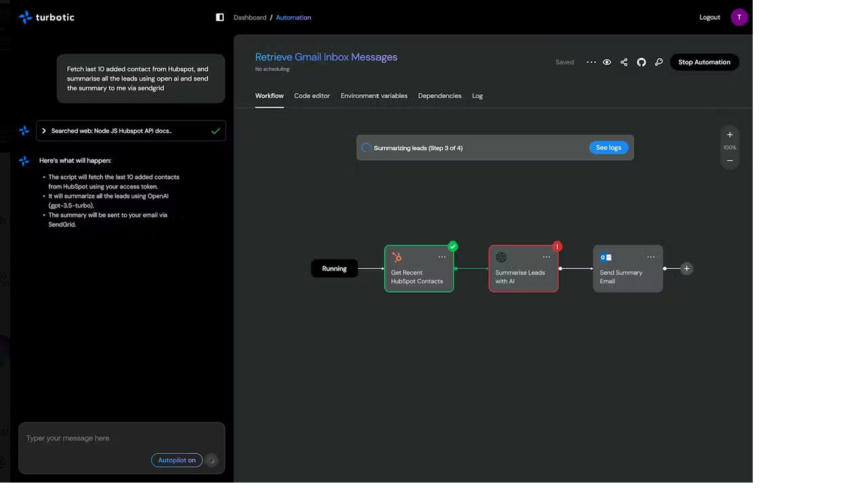The height and width of the screenshot is (488, 868).
Task: Open Summarise Leads with AI node menu
Action: (x=547, y=257)
